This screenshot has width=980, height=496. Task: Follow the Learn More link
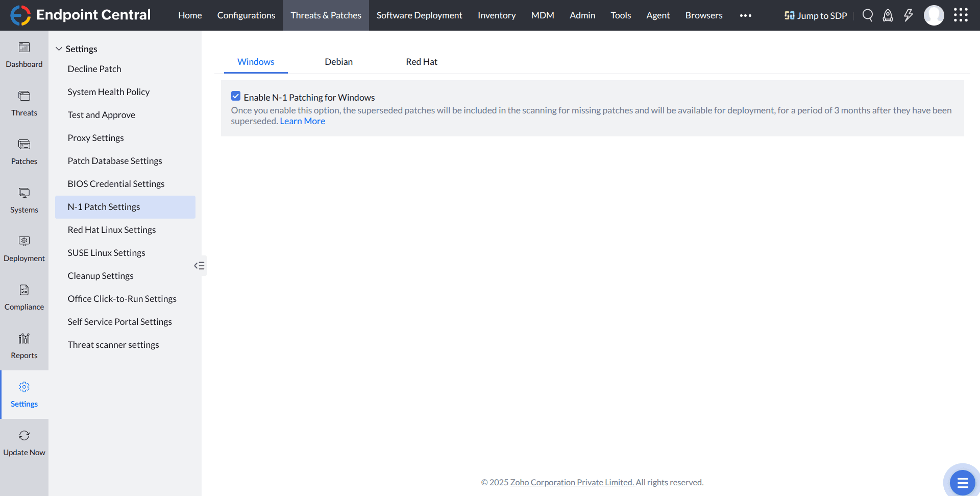coord(302,121)
